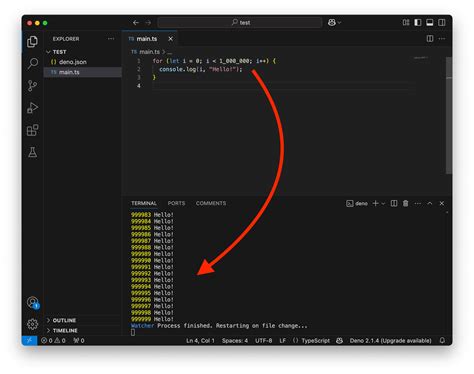This screenshot has height=374, width=474.
Task: Click the console.log line in editor
Action: click(x=201, y=69)
